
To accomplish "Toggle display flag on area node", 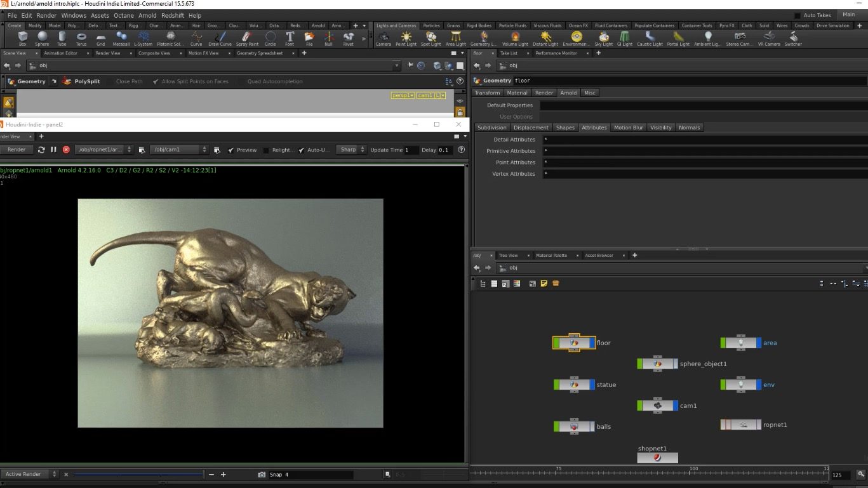I will tap(759, 343).
